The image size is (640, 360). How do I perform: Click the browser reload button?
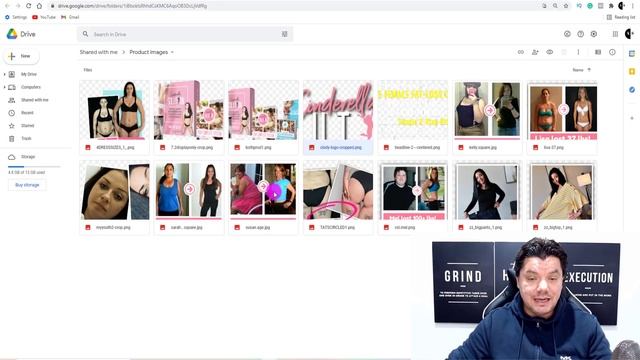point(29,6)
